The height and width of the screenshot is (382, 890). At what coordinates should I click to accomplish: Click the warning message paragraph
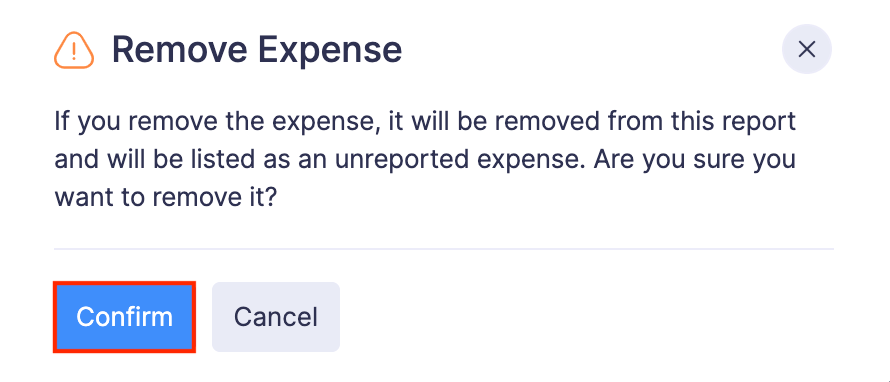(x=425, y=160)
